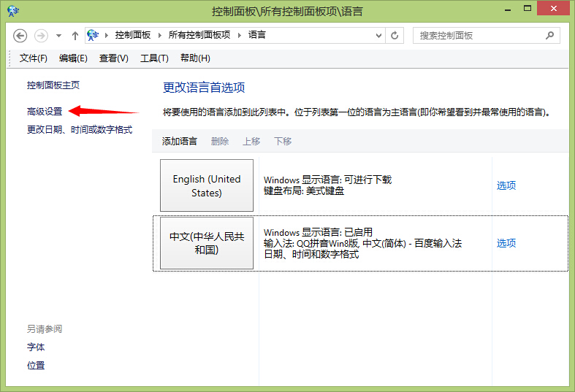Open the 文件(F) menu
This screenshot has height=392, width=575.
click(33, 58)
